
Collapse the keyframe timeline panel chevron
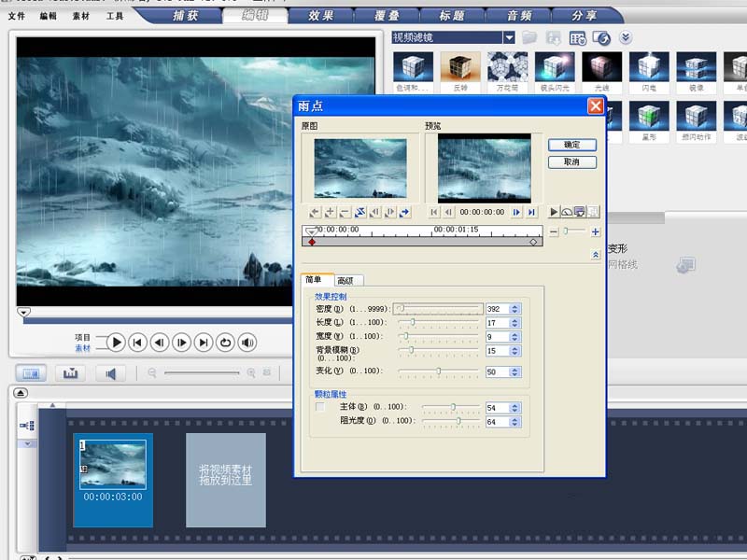tap(594, 255)
